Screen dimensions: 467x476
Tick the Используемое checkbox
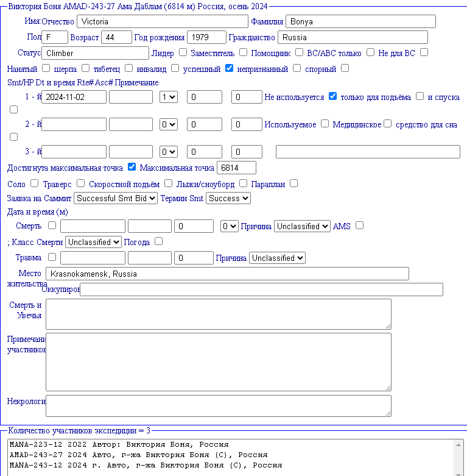point(325,124)
